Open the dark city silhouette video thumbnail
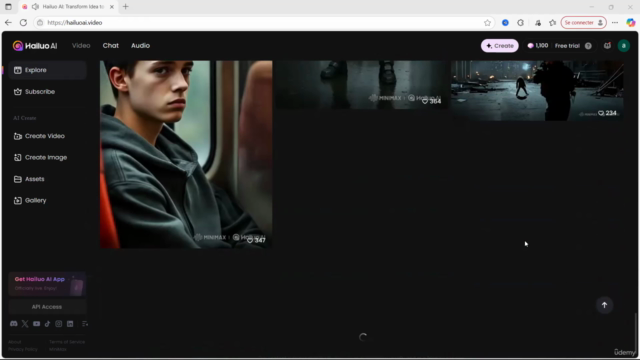 (x=537, y=91)
